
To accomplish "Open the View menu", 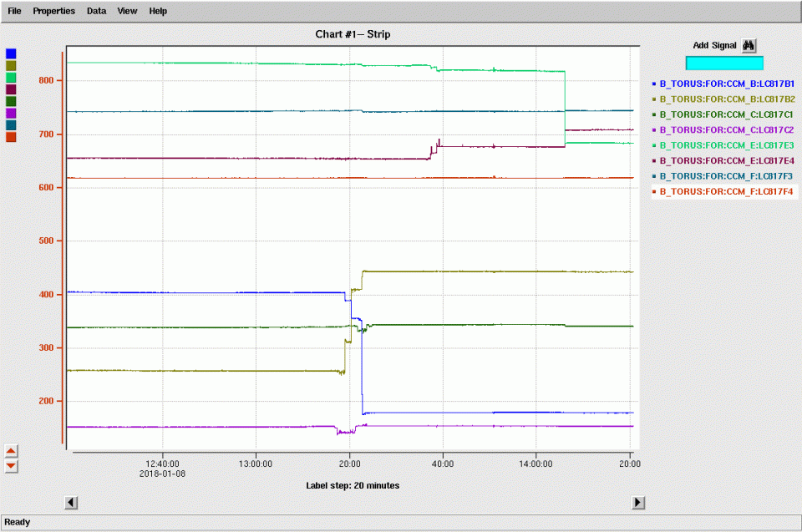I will click(127, 11).
